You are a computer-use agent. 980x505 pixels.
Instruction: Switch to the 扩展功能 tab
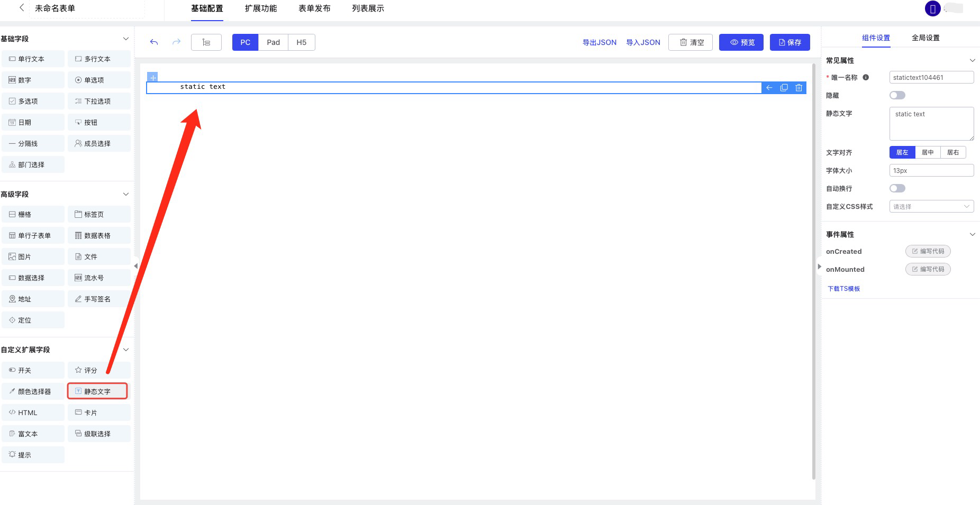click(260, 8)
